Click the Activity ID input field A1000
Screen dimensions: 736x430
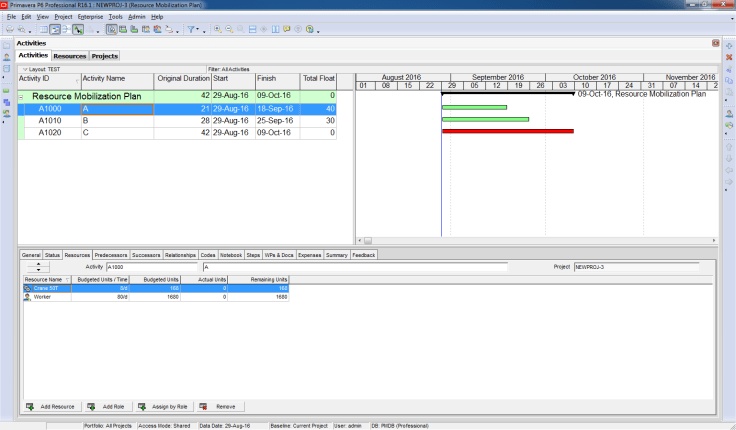(152, 267)
